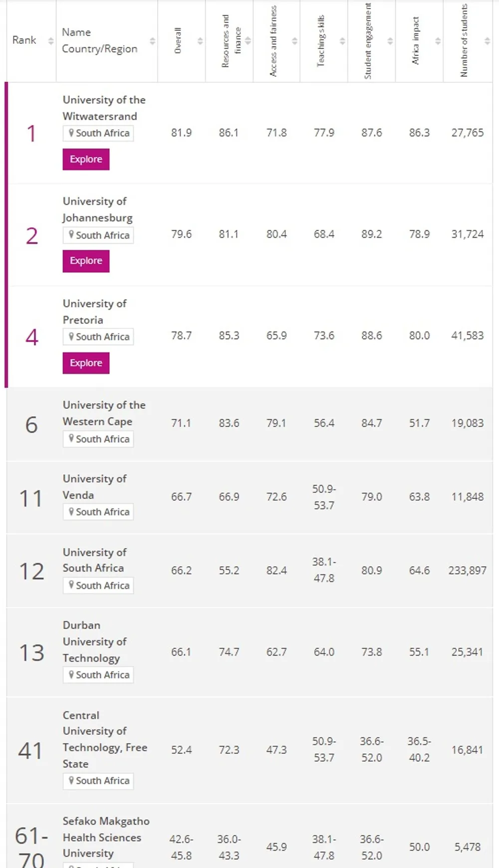
Task: Open the University of Venda page
Action: [x=94, y=487]
